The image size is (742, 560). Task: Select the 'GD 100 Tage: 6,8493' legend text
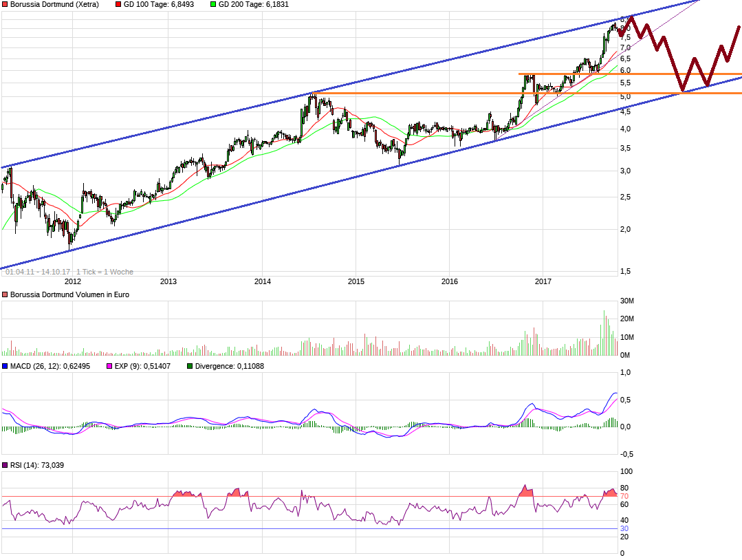coord(159,4)
